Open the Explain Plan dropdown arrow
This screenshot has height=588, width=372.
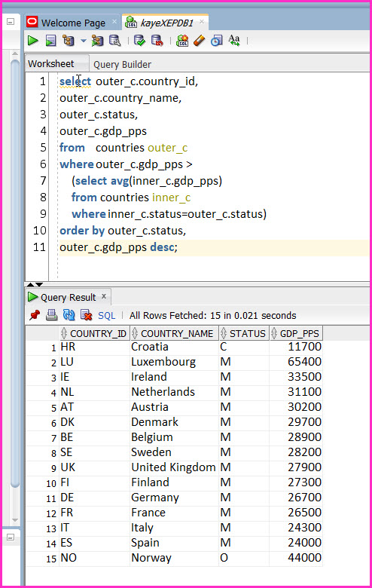tap(84, 41)
